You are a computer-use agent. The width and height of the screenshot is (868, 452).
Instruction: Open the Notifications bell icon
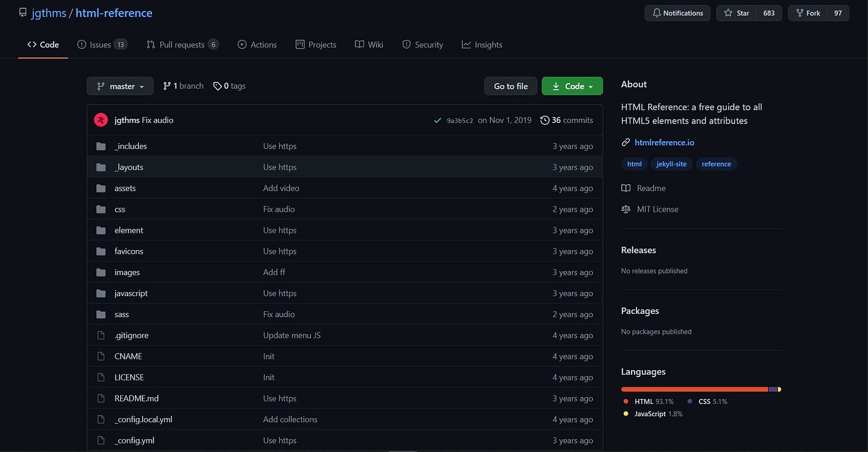click(656, 13)
